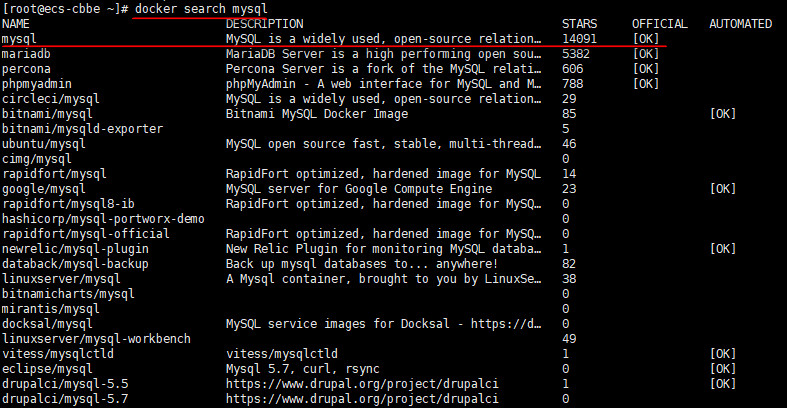787x408 pixels.
Task: Click the hashicorp/mysql-portworx-demo entry
Action: pyautogui.click(x=103, y=219)
